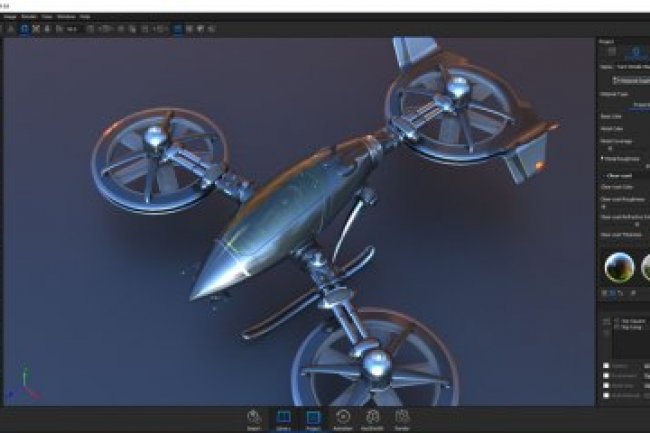This screenshot has width=650, height=433.
Task: Toggle the third checkbox in bottom-right panel
Action: click(604, 386)
